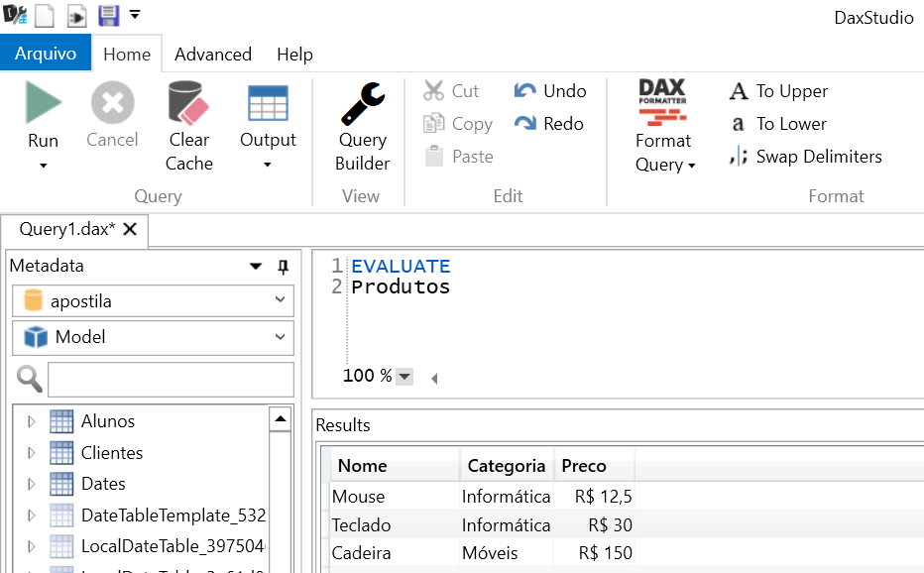Image resolution: width=924 pixels, height=573 pixels.
Task: Switch to the Advanced ribbon tab
Action: (212, 55)
